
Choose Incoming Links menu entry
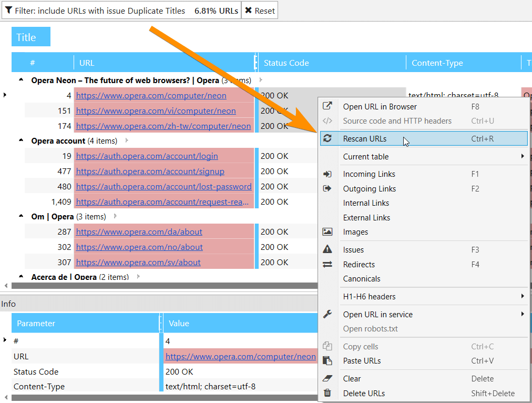click(424, 174)
